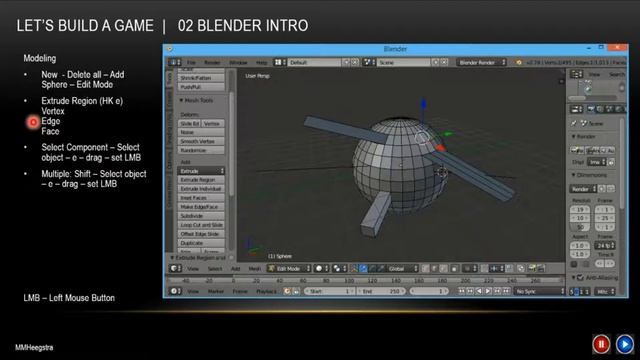Screen dimensions: 640x360
Task: Enable edge select mode
Action: (x=434, y=268)
